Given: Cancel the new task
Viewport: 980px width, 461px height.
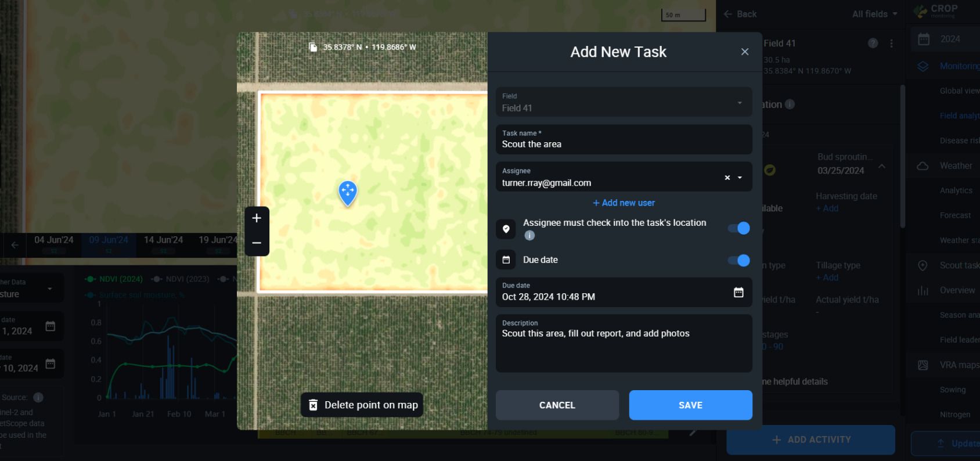Looking at the screenshot, I should click(557, 405).
